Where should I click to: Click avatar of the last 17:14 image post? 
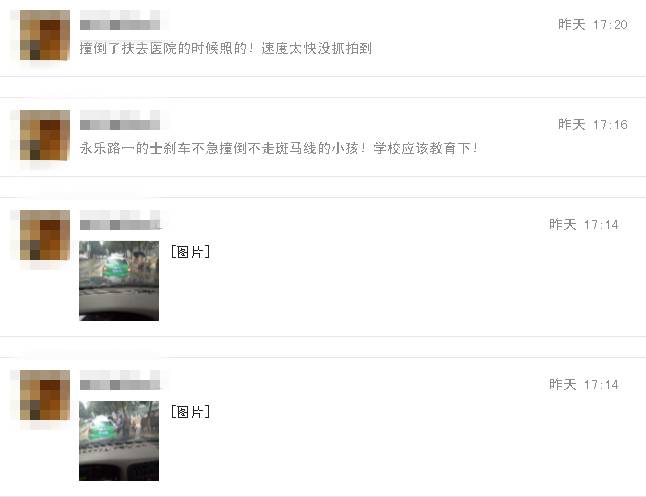[x=44, y=395]
